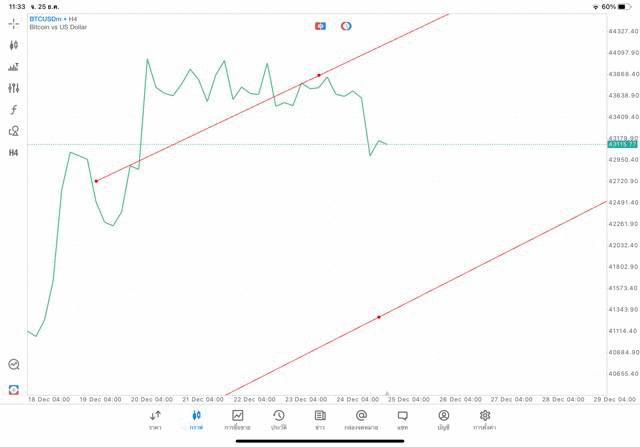Open the ประวัติ (History) tab

point(278,419)
